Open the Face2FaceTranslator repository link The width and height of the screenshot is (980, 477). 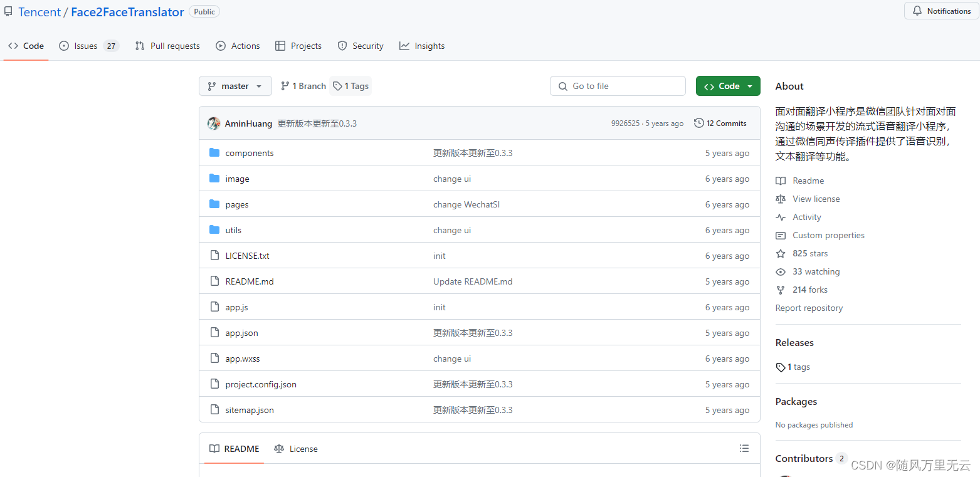tap(127, 12)
